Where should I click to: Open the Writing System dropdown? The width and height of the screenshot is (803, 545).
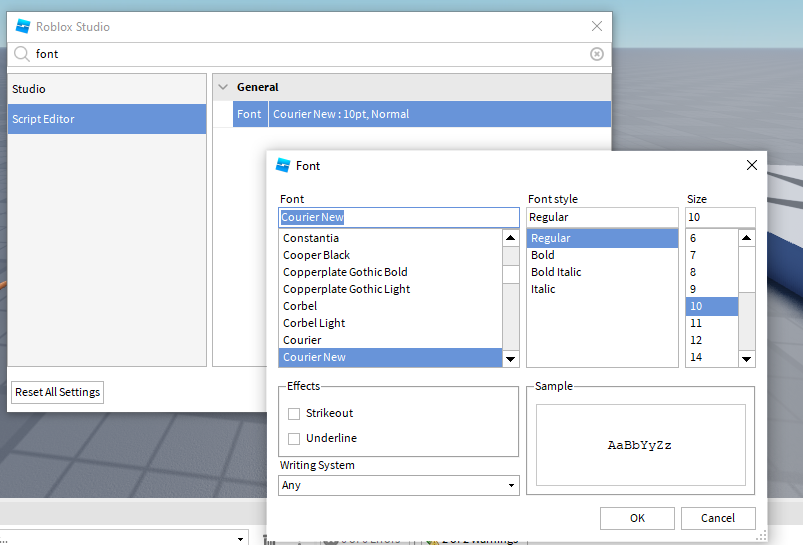pos(398,485)
